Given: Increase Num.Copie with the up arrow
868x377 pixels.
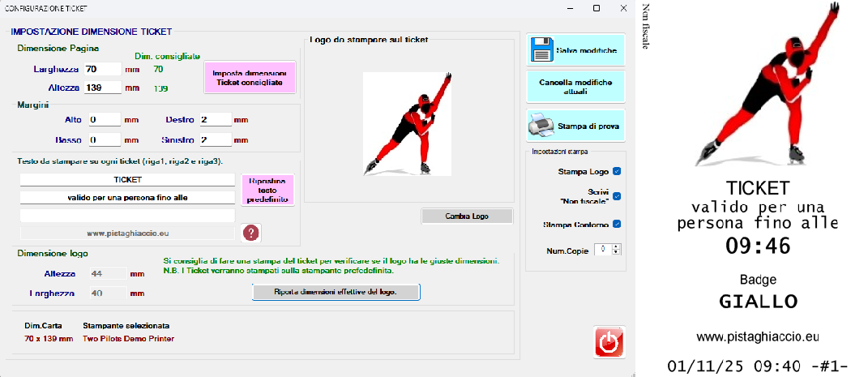Looking at the screenshot, I should pos(616,246).
